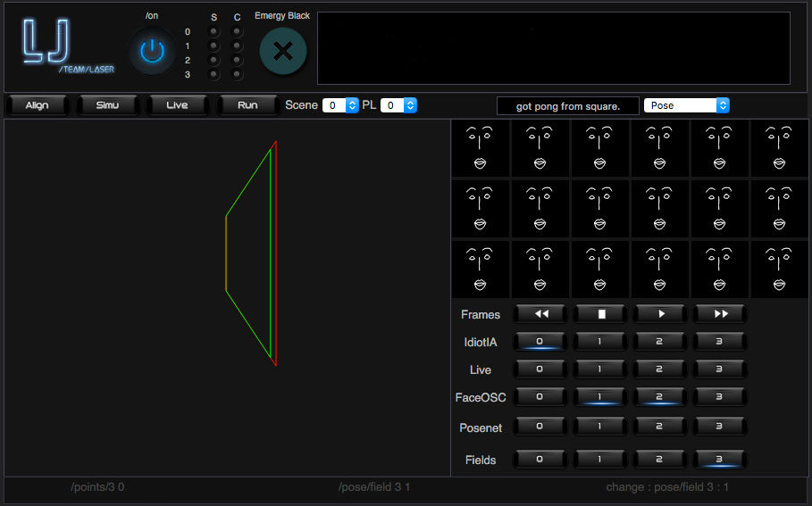Select FaceOSC button 3
Image resolution: width=812 pixels, height=506 pixels.
coord(720,397)
